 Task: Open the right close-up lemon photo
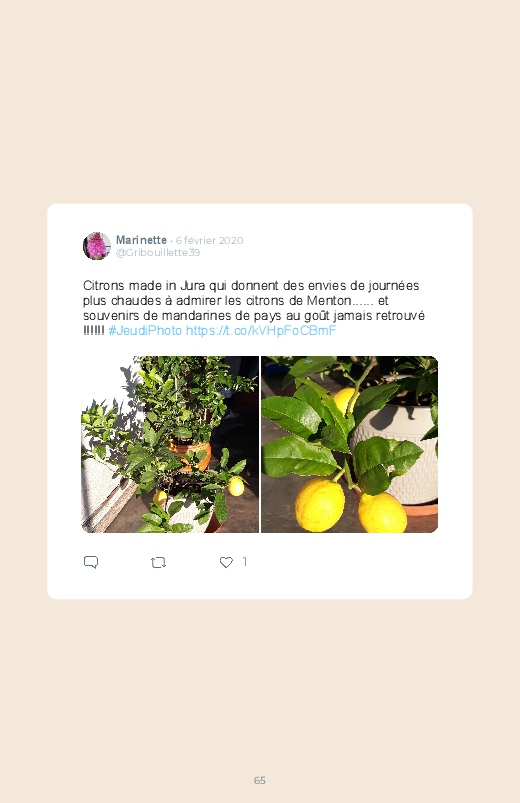click(x=349, y=445)
